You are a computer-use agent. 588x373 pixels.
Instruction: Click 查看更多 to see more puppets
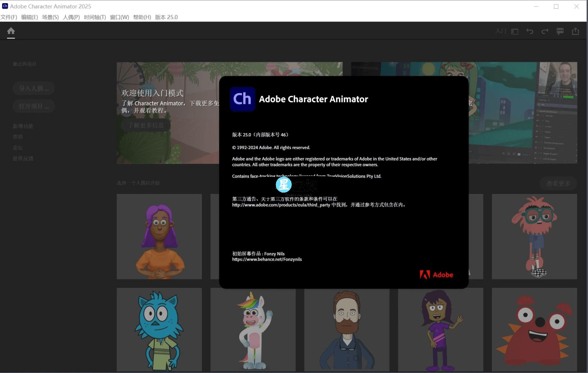(x=558, y=183)
